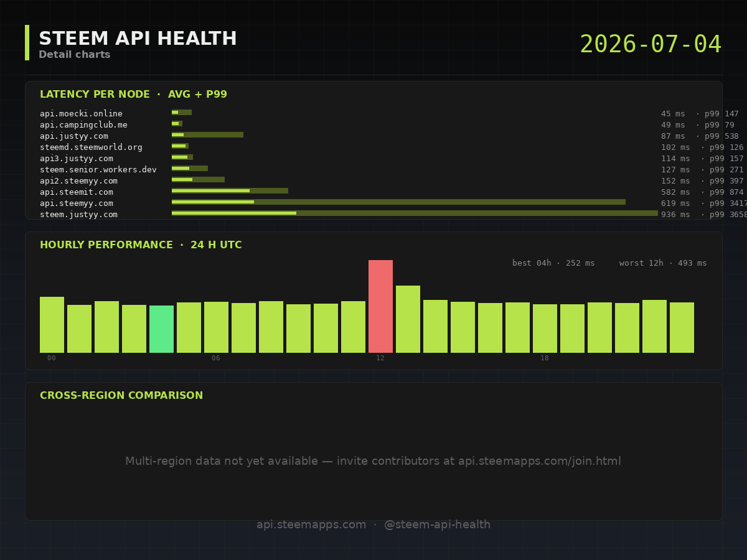The image size is (747, 560).
Task: Click the api.moecki.online latency bar
Action: tap(182, 113)
